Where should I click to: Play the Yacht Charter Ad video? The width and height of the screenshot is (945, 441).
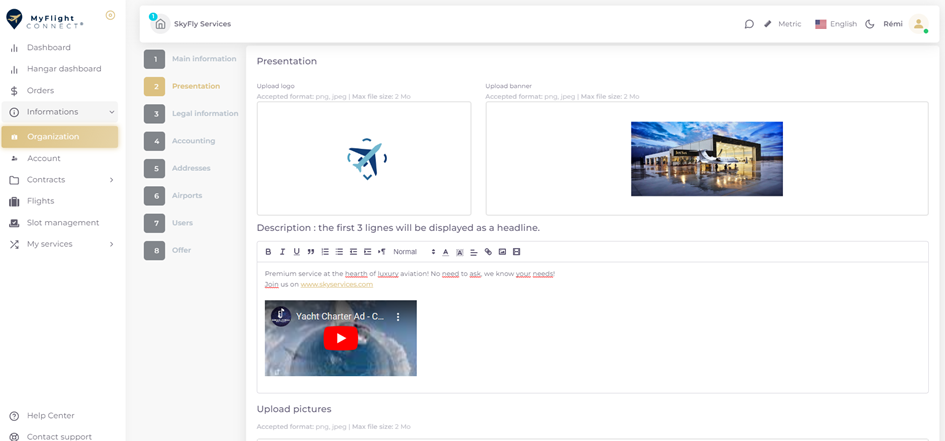point(341,338)
